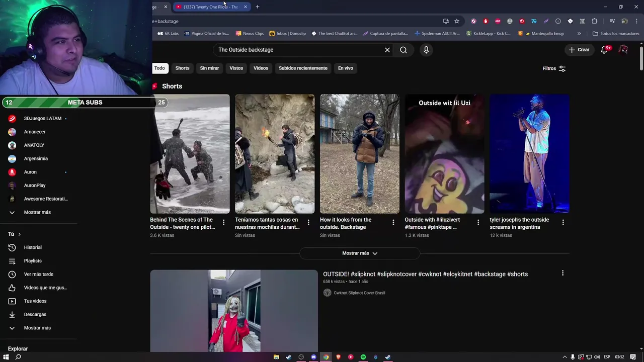This screenshot has width=644, height=362.
Task: Open the Filtros panel
Action: (x=554, y=68)
